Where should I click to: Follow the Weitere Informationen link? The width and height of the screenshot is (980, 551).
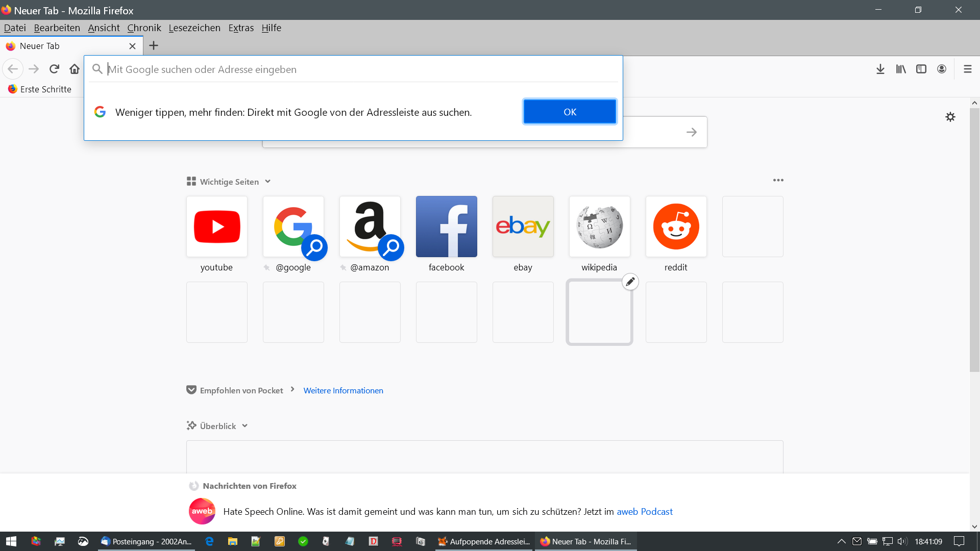343,390
